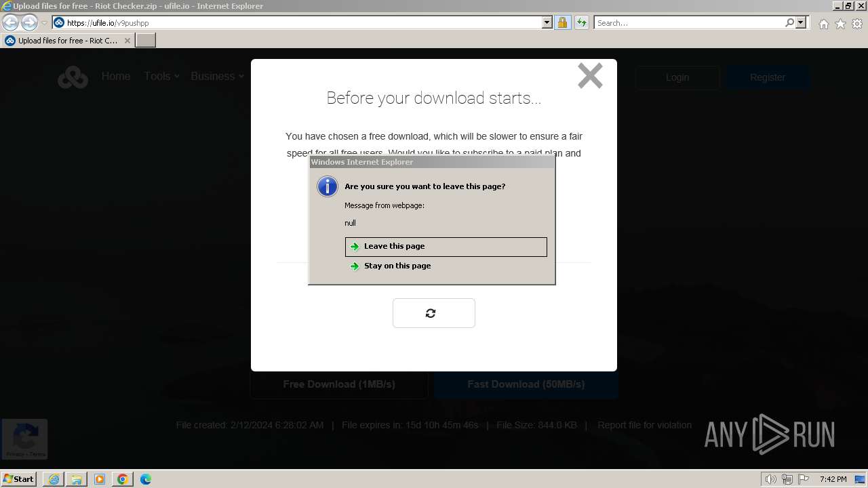Viewport: 868px width, 488px height.
Task: Click 'File Size: 844.0 KB' text
Action: pyautogui.click(x=536, y=425)
